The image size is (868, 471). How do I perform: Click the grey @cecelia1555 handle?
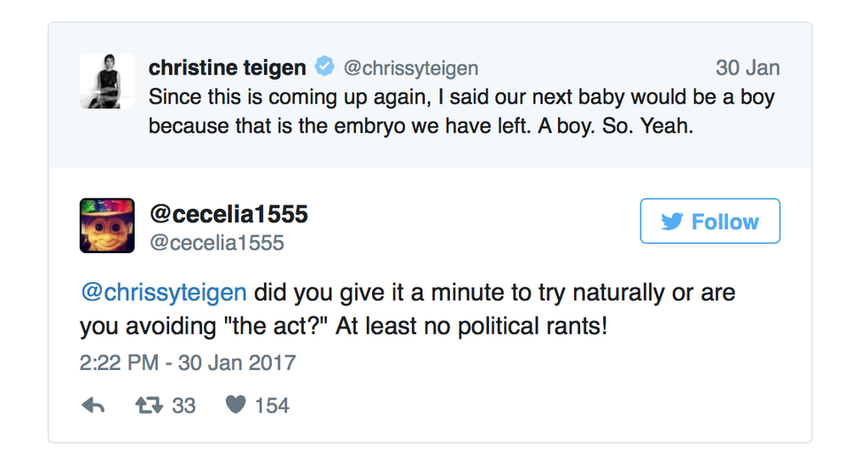click(x=216, y=243)
